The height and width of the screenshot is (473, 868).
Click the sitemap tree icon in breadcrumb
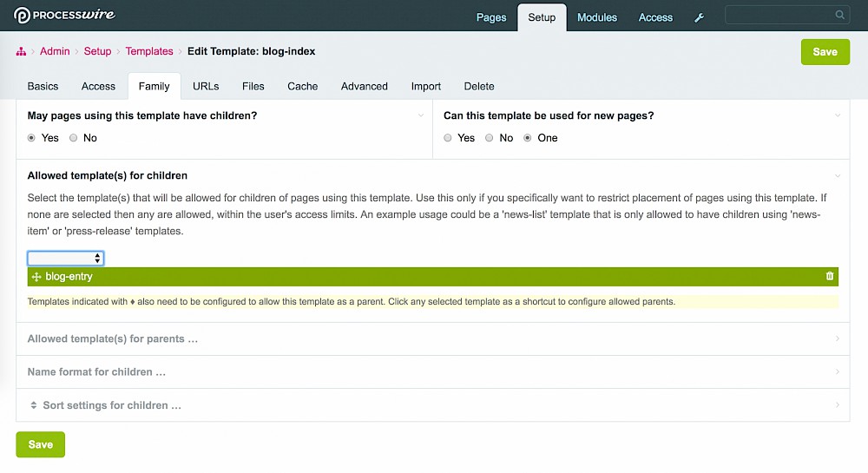[x=22, y=52]
